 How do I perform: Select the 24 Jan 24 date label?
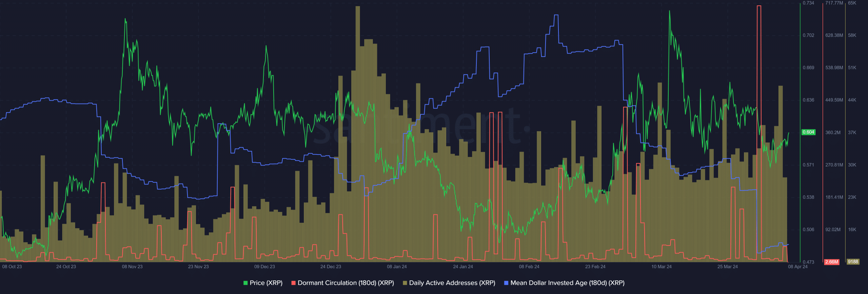463,267
